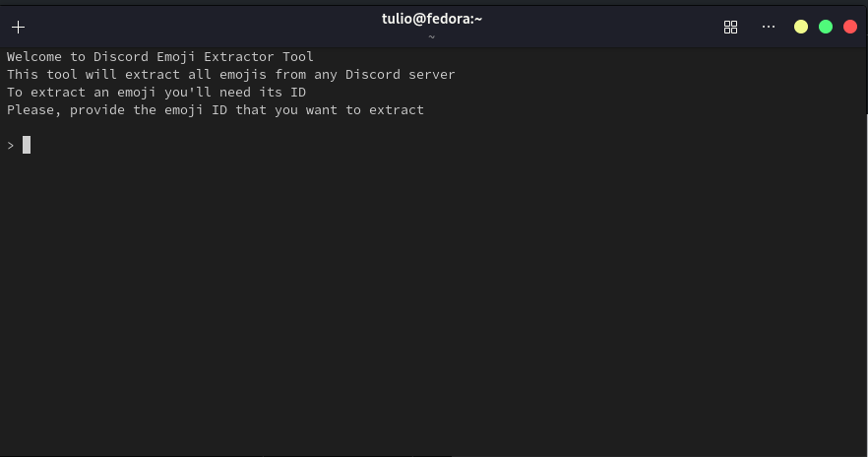Click the > prompt symbol
Viewport: 868px width, 457px height.
click(x=11, y=146)
